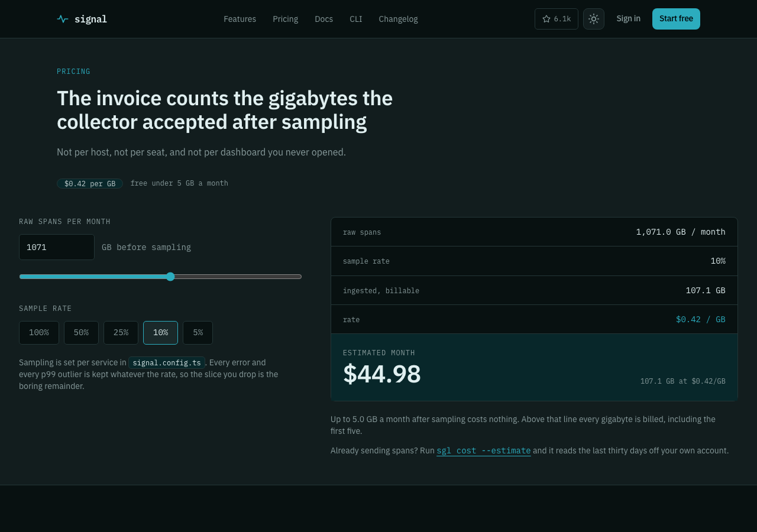
Task: Click the Start free button
Action: coord(676,19)
